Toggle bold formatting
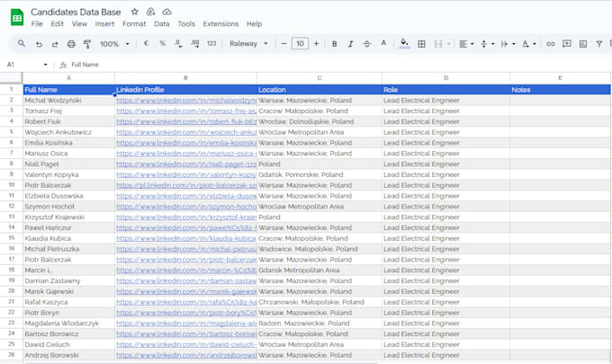 [x=334, y=44]
